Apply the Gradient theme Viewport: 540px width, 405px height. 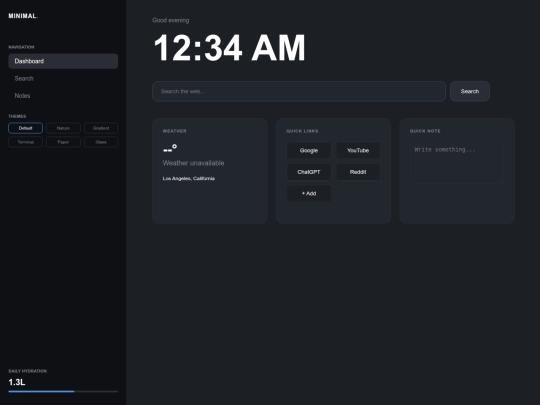[x=101, y=128]
